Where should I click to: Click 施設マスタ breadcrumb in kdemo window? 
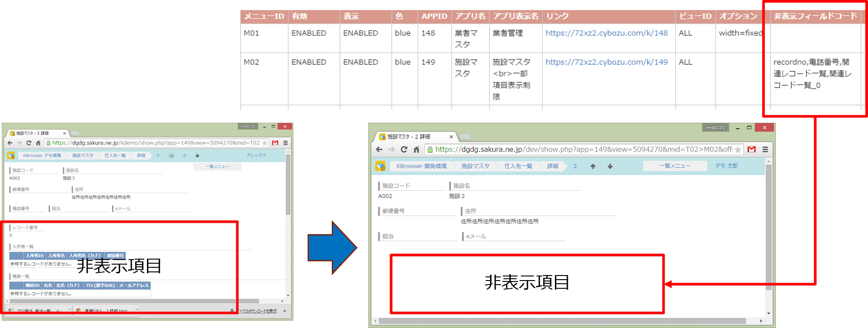(x=83, y=156)
